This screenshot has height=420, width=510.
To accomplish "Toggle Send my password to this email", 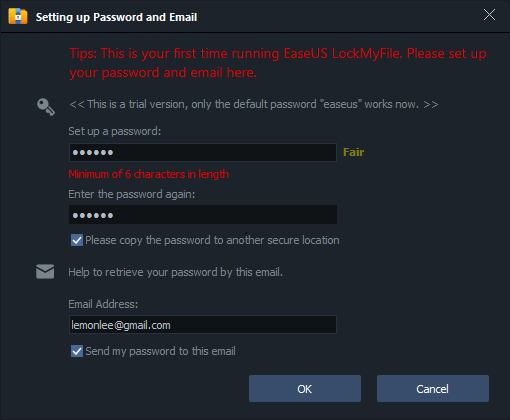I will click(77, 351).
